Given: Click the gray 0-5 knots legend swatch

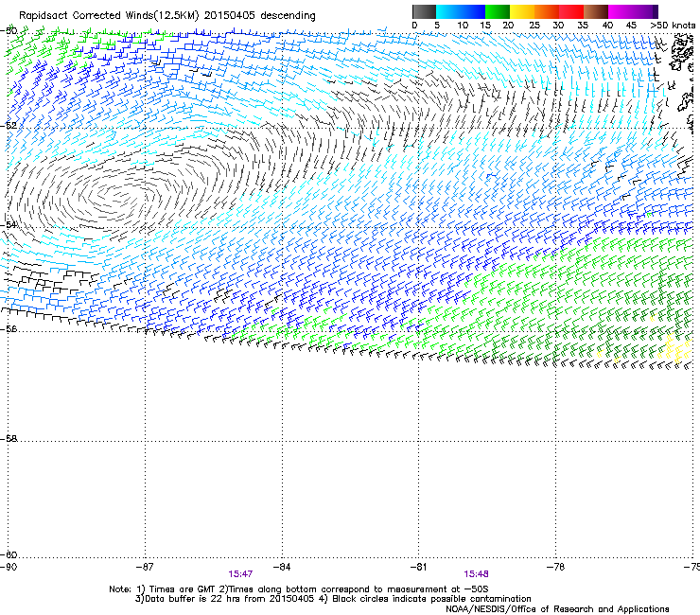Looking at the screenshot, I should [424, 11].
